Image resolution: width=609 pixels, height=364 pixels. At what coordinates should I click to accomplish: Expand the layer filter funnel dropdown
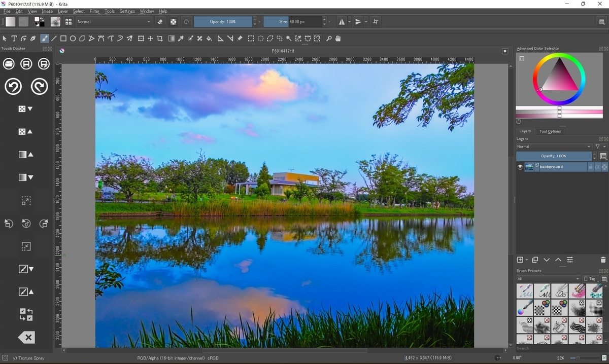pyautogui.click(x=600, y=147)
